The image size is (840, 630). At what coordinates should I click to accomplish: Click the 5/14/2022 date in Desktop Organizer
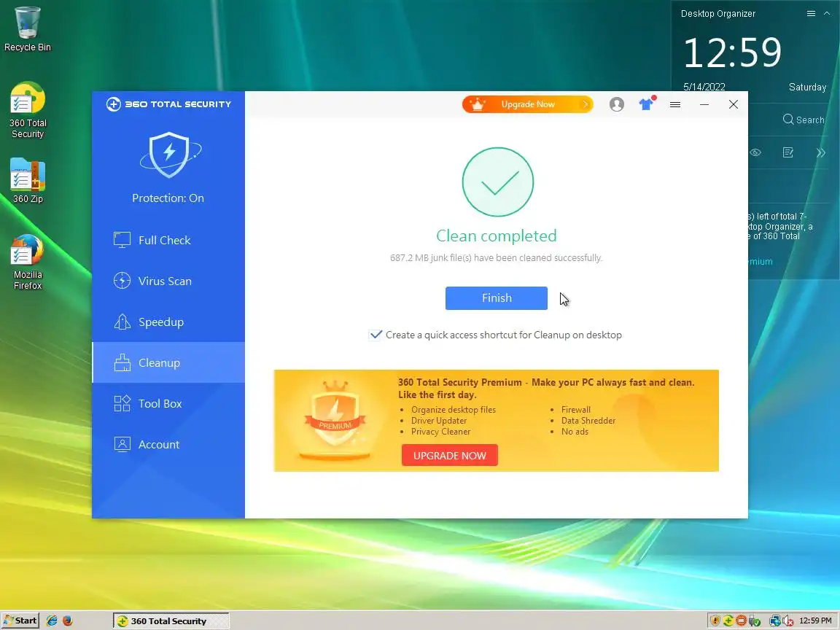point(704,87)
